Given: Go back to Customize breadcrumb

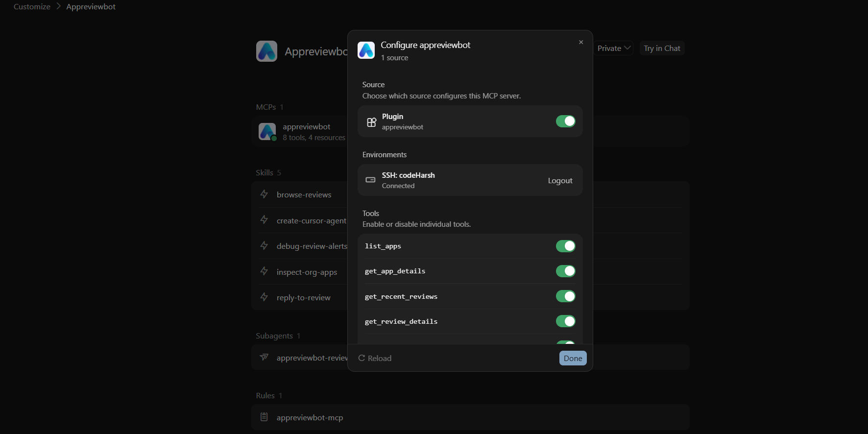Looking at the screenshot, I should [x=32, y=6].
